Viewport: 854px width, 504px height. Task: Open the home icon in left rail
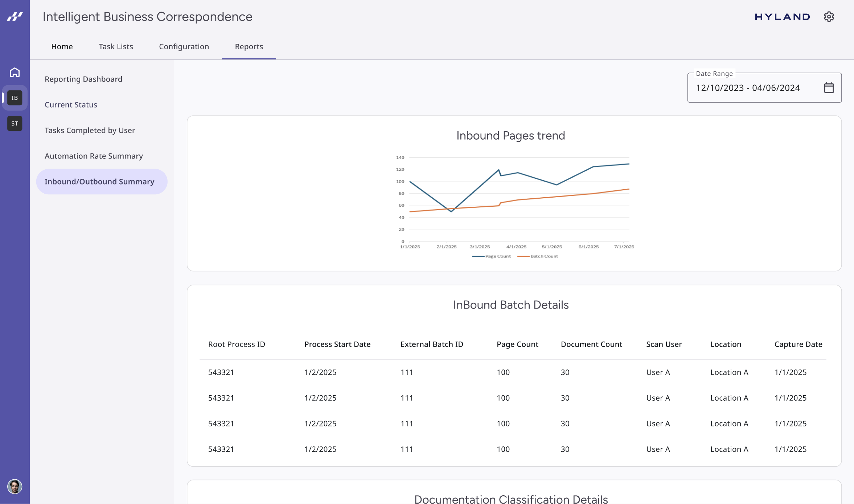(15, 73)
